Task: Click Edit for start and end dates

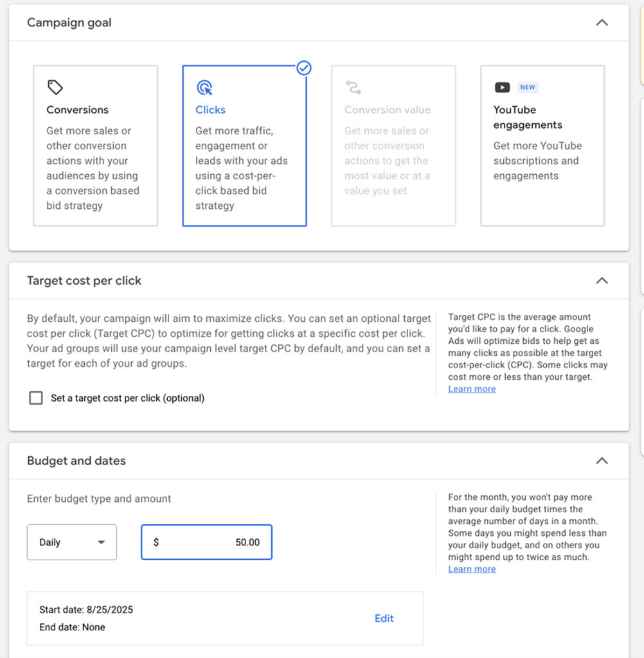Action: (x=384, y=618)
